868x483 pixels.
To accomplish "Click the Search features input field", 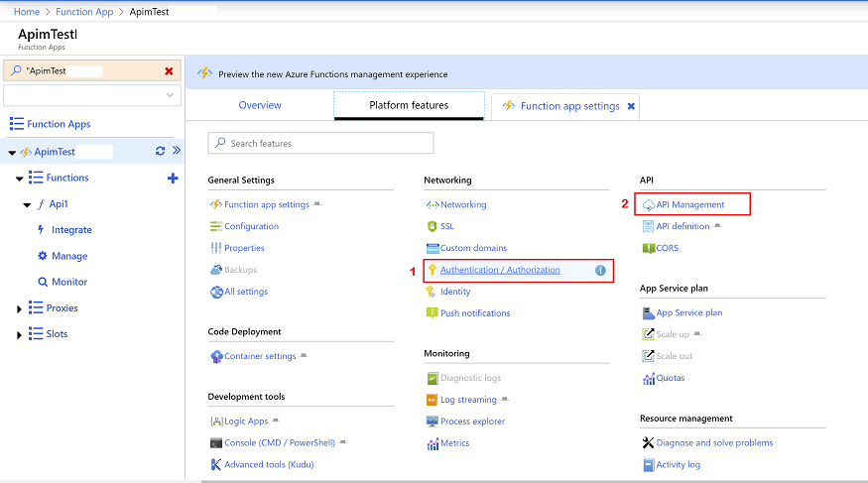I will 320,143.
